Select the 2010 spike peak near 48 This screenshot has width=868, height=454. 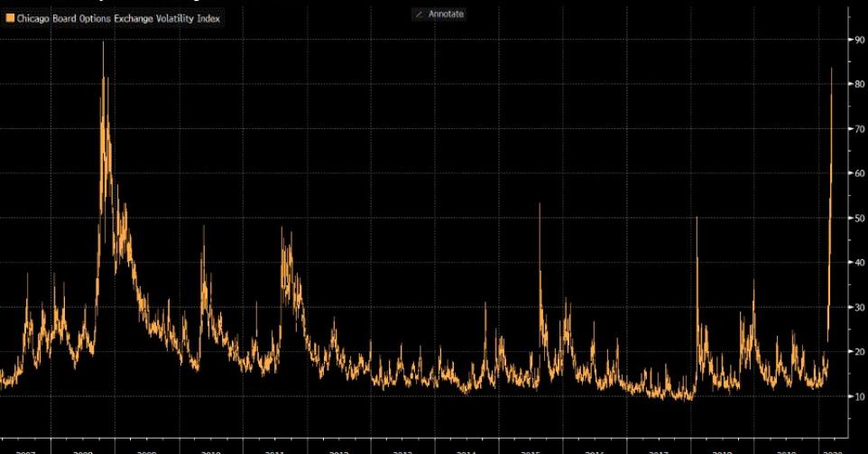click(x=203, y=227)
